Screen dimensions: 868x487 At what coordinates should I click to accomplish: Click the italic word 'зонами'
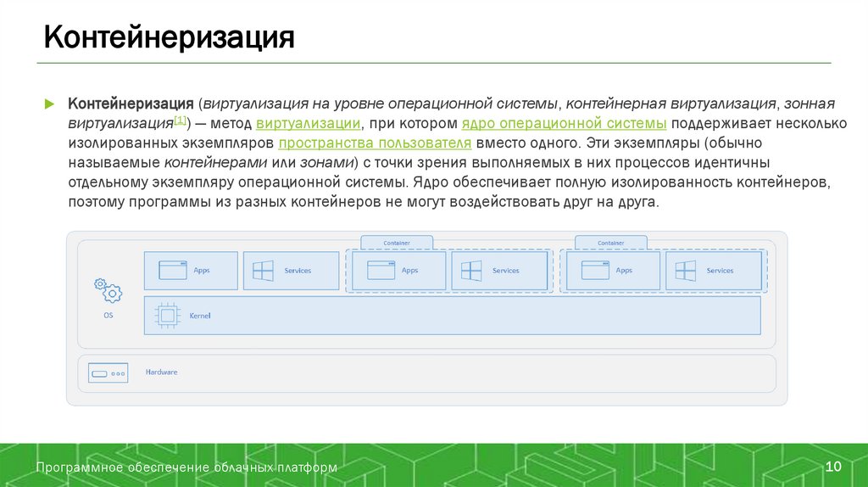(326, 162)
